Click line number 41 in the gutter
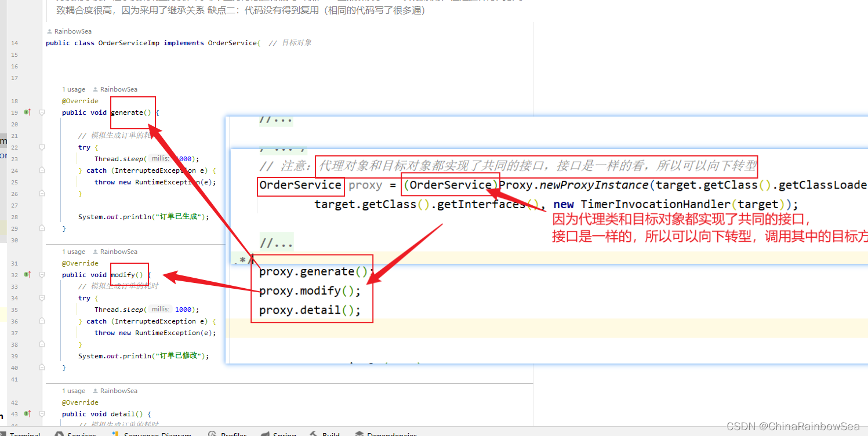The image size is (868, 436). click(x=14, y=379)
